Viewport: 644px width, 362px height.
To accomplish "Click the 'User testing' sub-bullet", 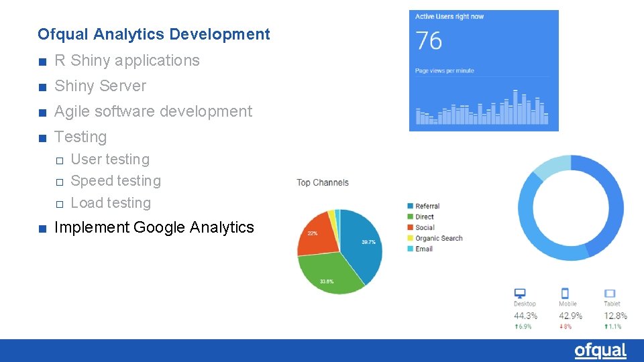I will pyautogui.click(x=110, y=160).
